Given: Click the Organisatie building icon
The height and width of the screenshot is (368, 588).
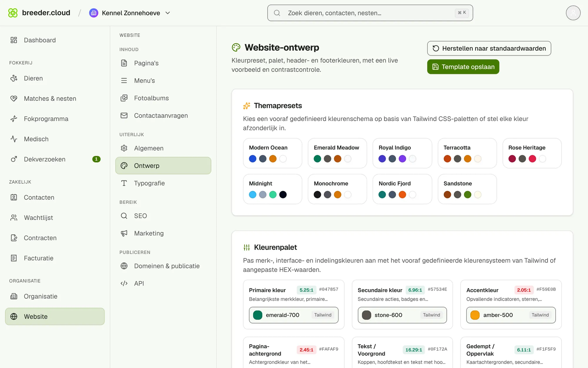Looking at the screenshot, I should point(14,296).
